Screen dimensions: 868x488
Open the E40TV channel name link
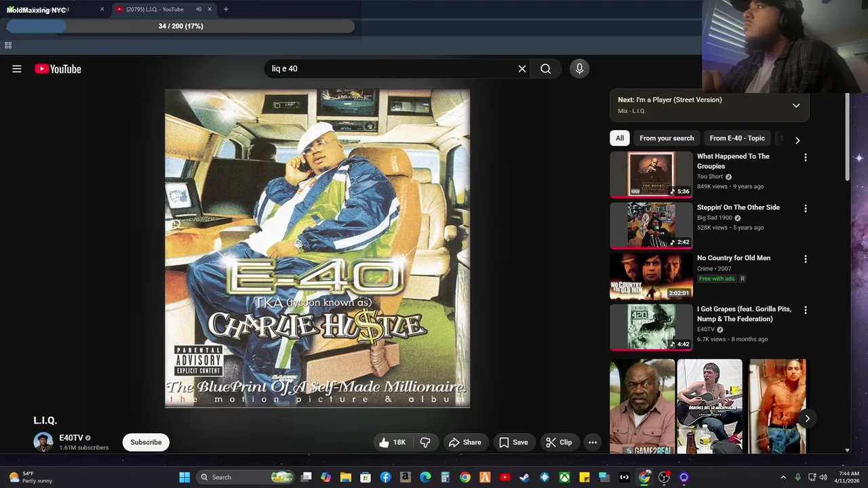(x=71, y=438)
